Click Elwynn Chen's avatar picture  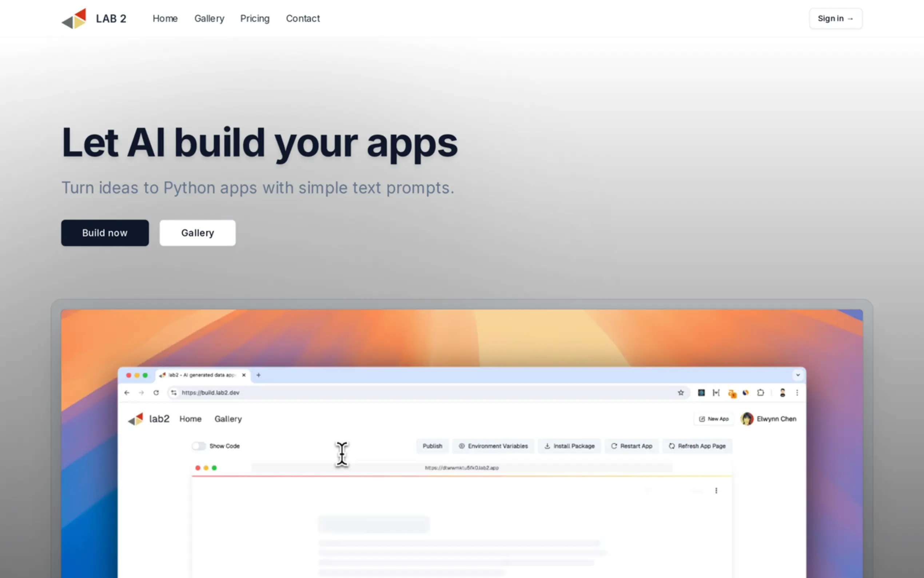747,419
